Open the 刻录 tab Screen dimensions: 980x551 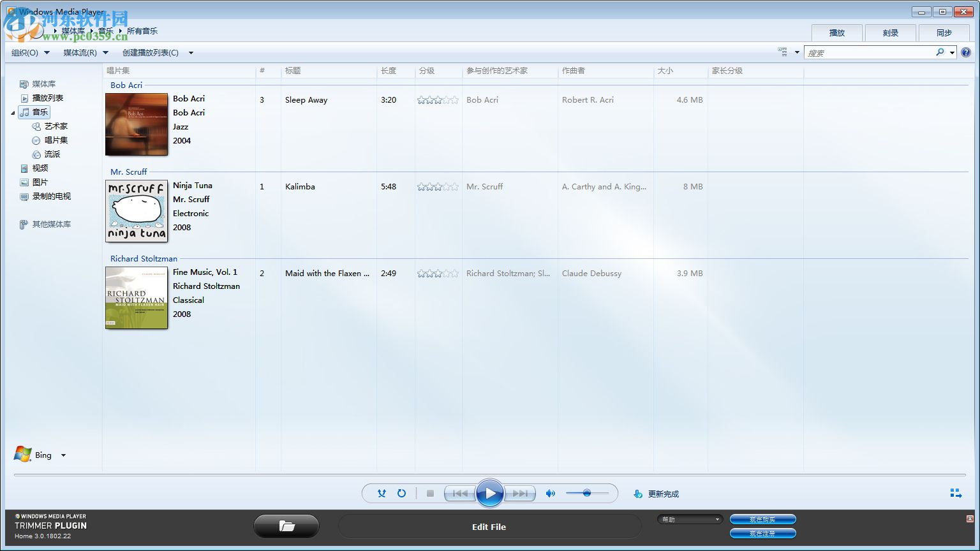click(x=891, y=33)
